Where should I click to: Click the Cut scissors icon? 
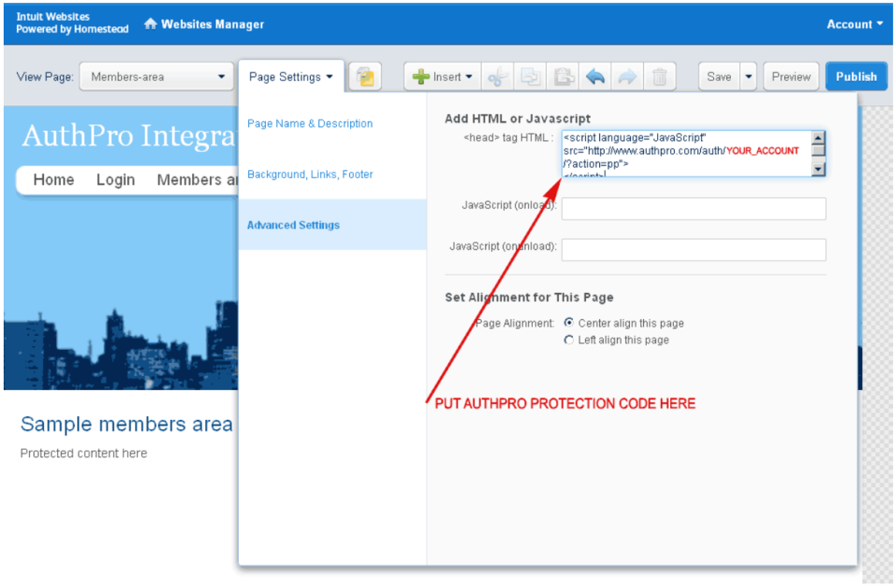(497, 77)
